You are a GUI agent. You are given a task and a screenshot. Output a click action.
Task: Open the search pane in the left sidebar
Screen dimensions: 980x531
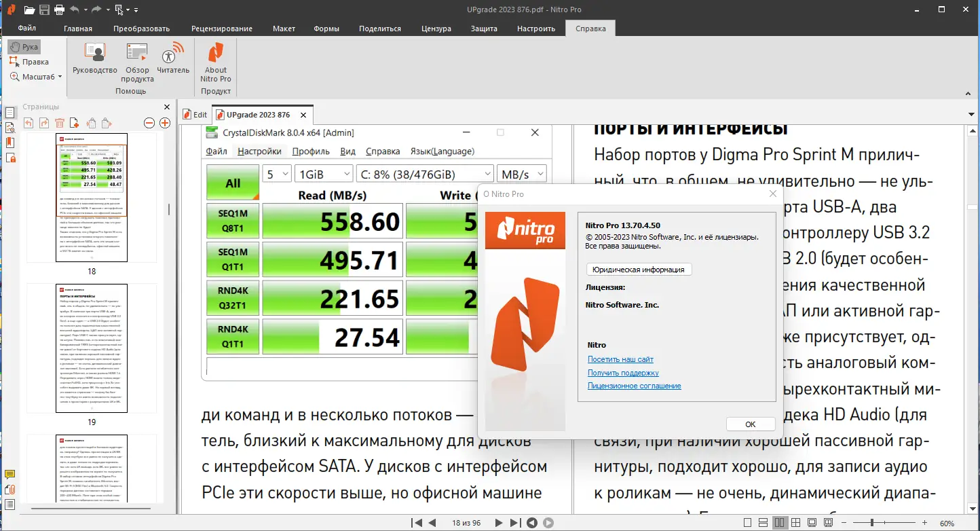(10, 128)
